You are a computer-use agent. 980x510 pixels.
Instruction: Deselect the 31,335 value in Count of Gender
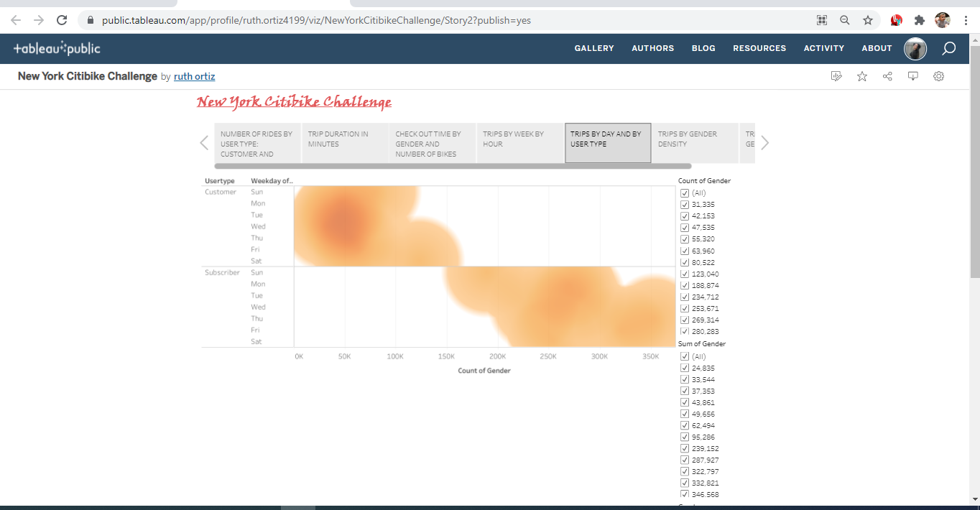click(x=685, y=204)
